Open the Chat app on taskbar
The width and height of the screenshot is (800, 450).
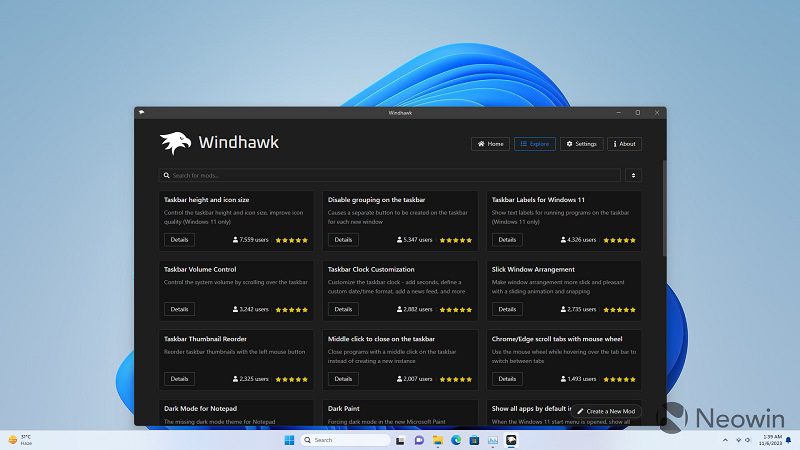pos(419,440)
